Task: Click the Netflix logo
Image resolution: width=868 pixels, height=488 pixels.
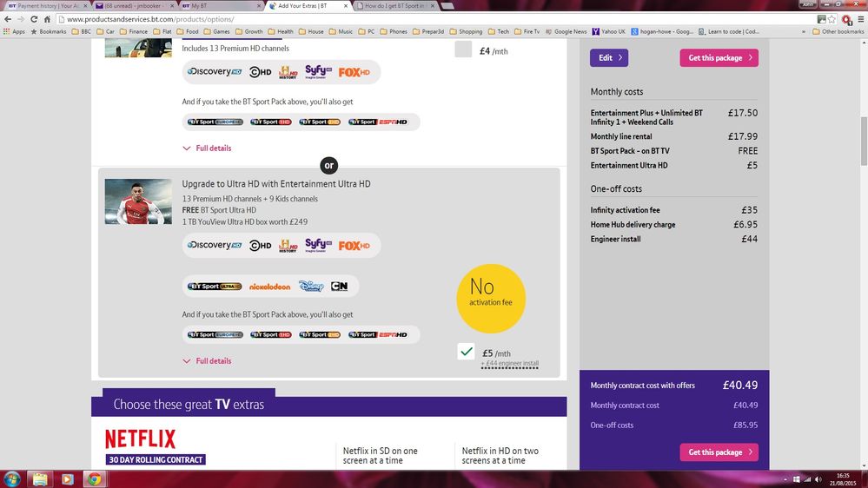Action: 141,439
